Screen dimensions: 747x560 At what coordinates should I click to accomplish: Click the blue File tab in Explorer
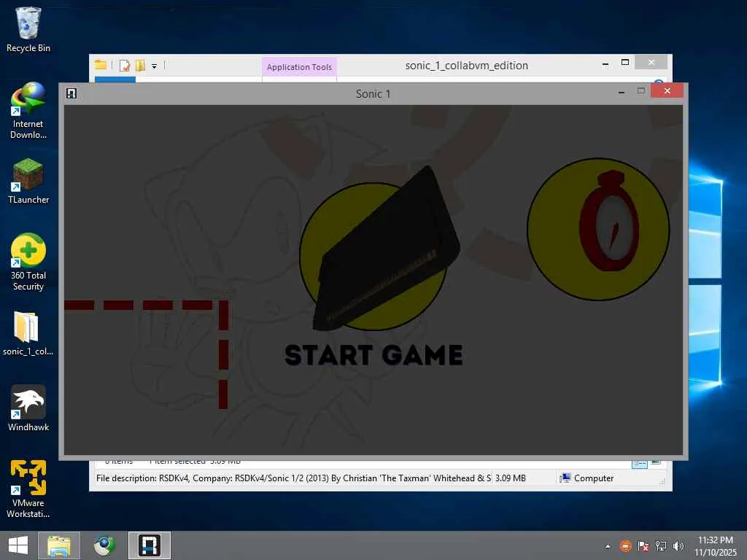click(115, 79)
